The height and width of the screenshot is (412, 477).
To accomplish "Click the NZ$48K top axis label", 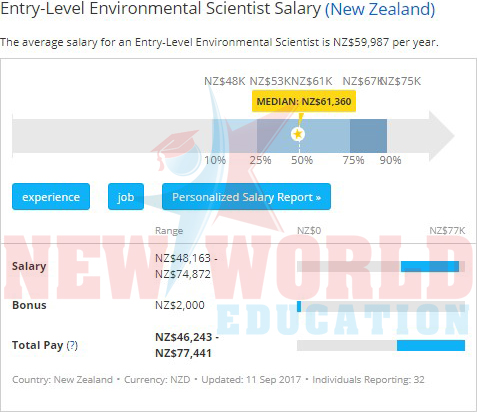I will [225, 81].
